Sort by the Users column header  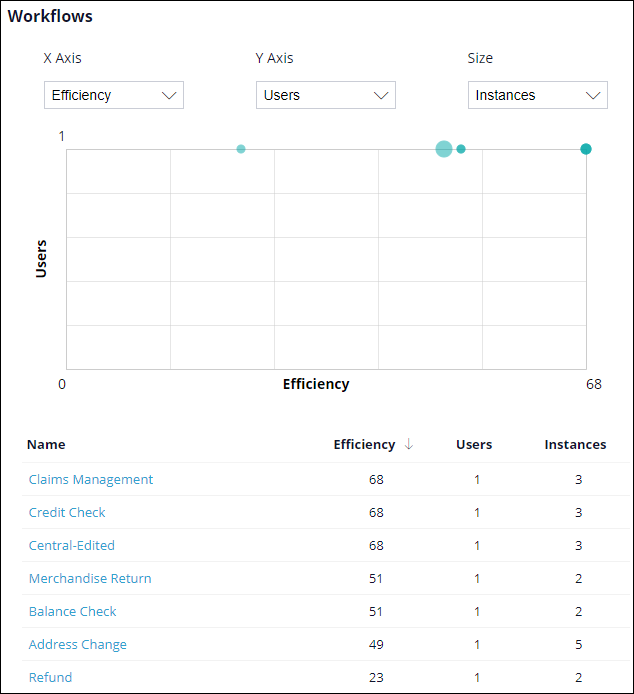[474, 444]
